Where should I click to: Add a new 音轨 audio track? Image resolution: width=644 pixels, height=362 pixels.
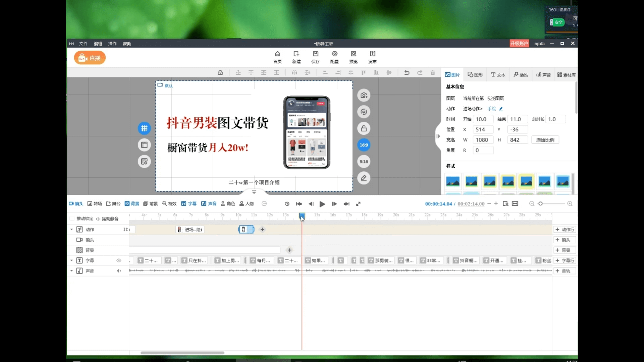(x=565, y=271)
